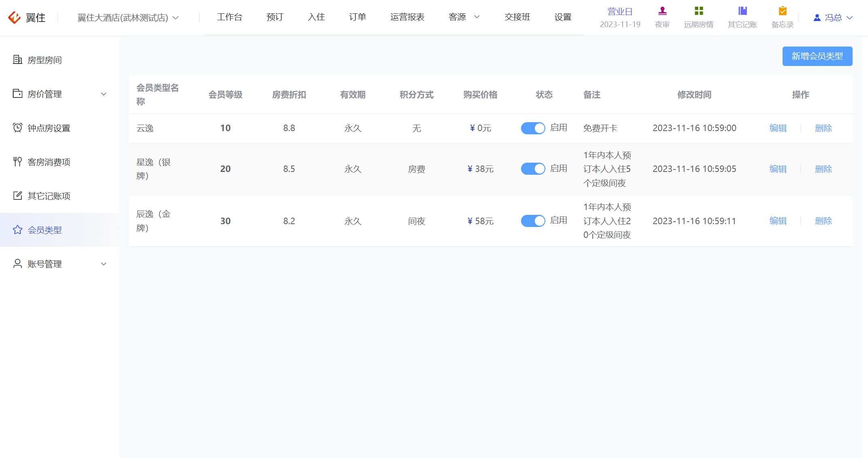Open 备忘录 clipboard icon

783,11
